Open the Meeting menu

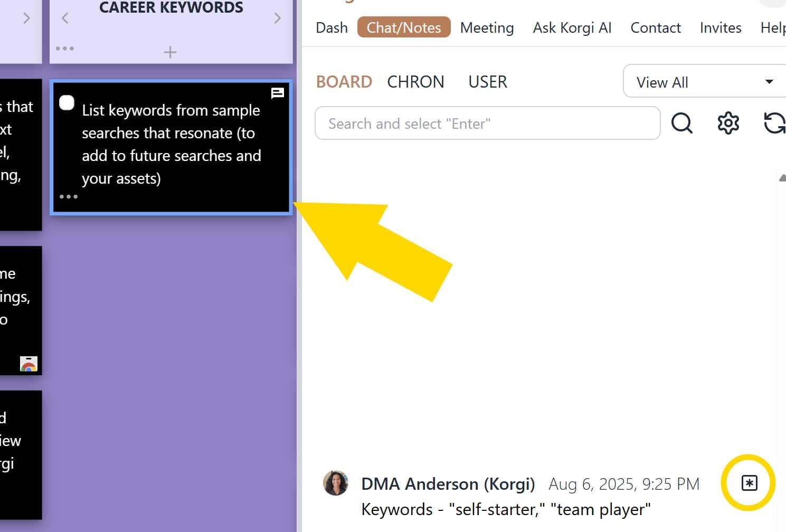coord(487,27)
